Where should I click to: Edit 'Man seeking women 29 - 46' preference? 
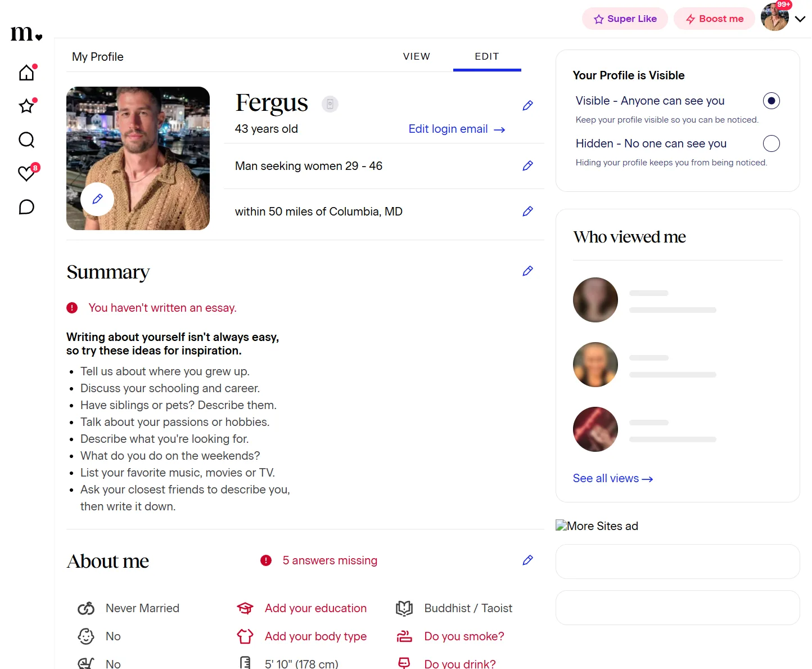click(527, 166)
